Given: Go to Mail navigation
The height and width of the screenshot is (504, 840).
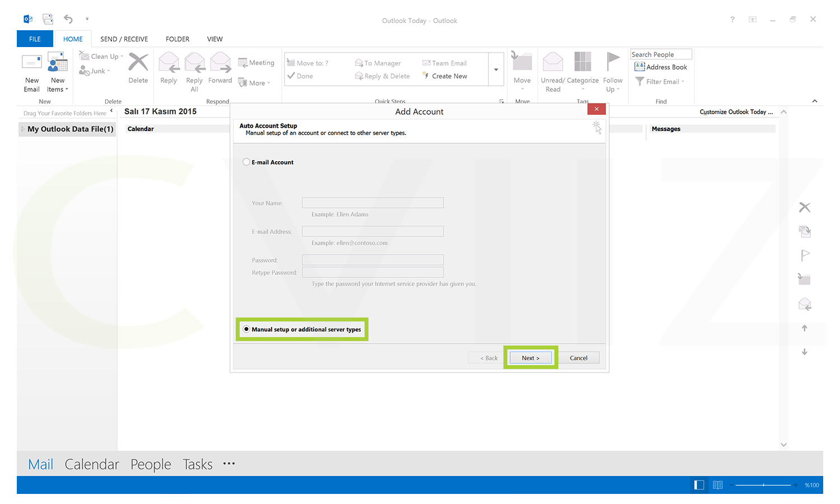Looking at the screenshot, I should [41, 464].
